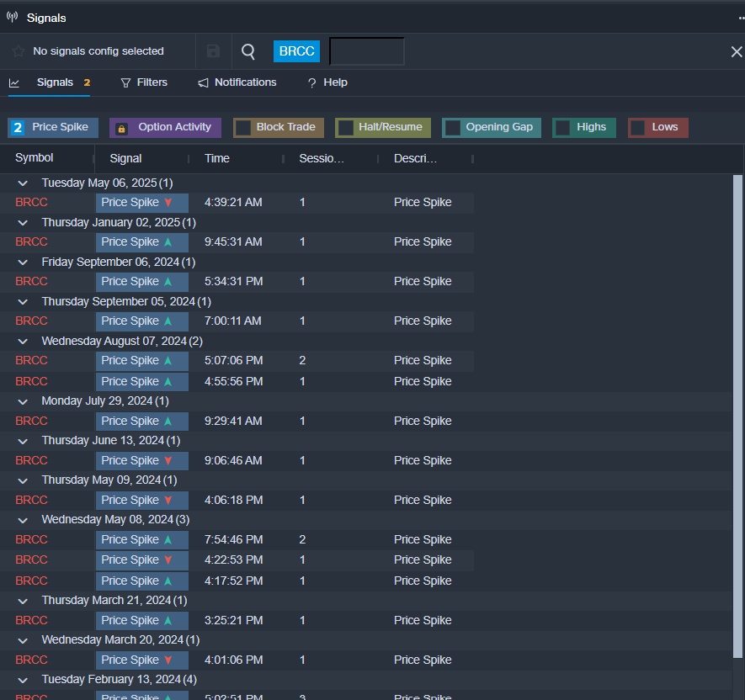Click the magnifying glass search icon

(x=248, y=51)
